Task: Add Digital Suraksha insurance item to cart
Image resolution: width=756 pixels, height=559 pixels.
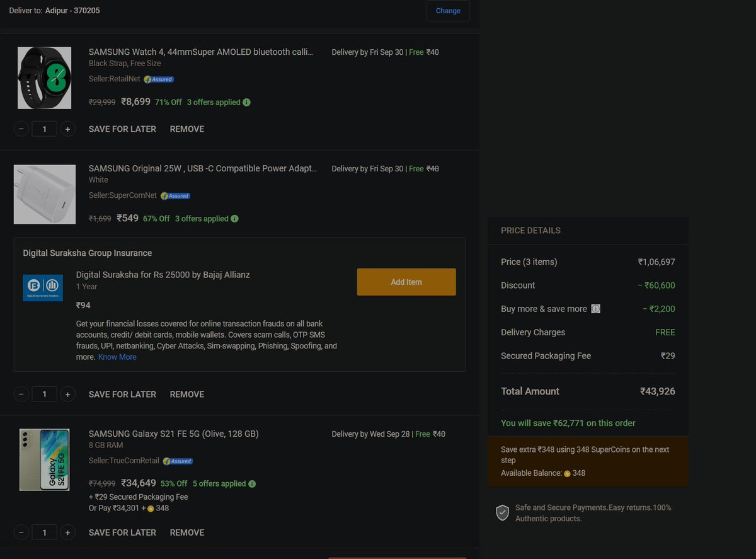Action: pyautogui.click(x=406, y=282)
